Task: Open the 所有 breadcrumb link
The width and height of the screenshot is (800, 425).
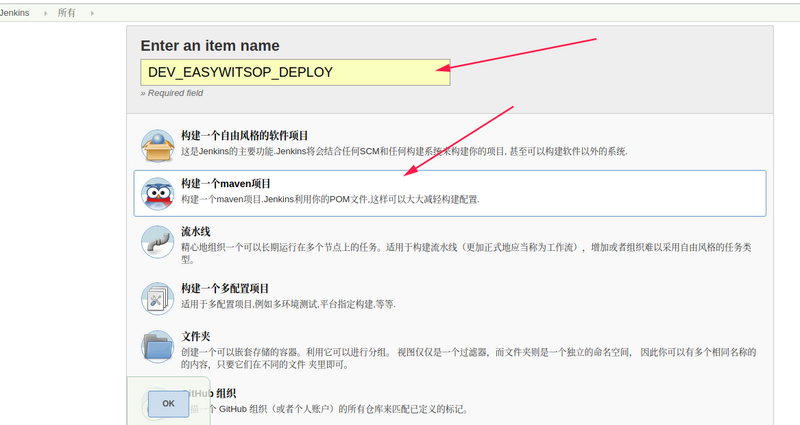Action: 66,13
